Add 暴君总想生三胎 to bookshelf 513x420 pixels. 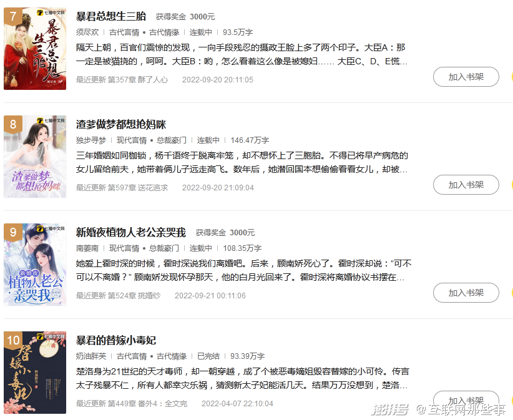point(466,77)
